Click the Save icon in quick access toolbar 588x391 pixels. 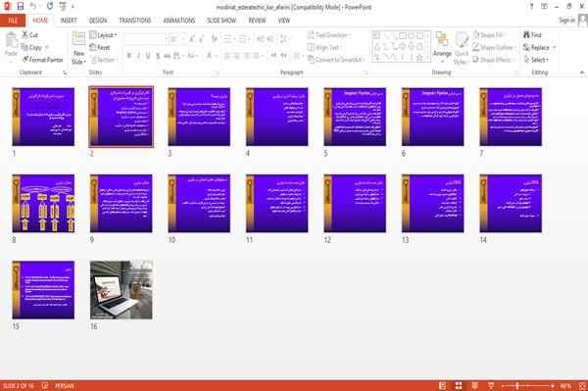pos(21,6)
